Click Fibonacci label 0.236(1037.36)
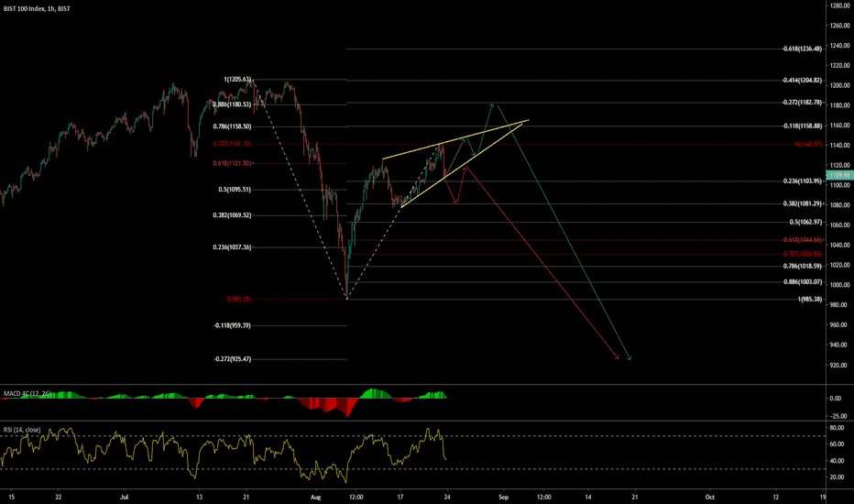The height and width of the screenshot is (504, 854). click(x=232, y=247)
